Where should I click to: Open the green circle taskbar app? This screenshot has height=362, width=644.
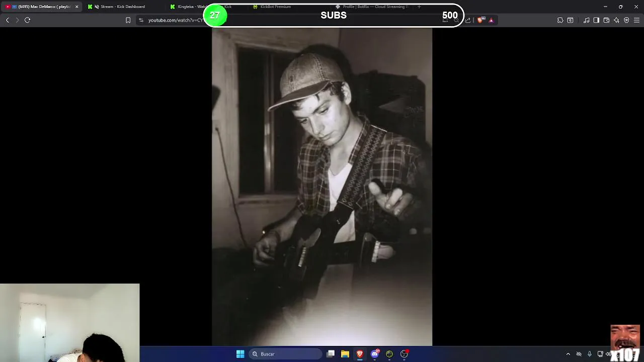pos(389,354)
